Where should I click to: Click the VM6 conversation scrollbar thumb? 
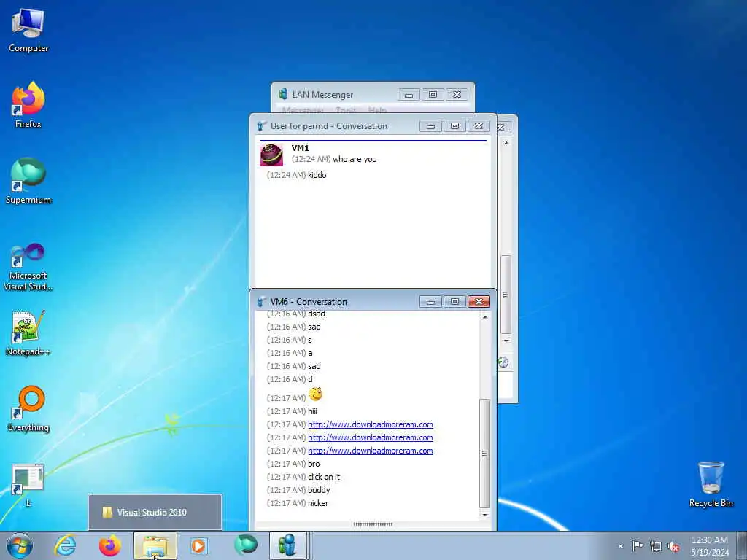(x=484, y=453)
